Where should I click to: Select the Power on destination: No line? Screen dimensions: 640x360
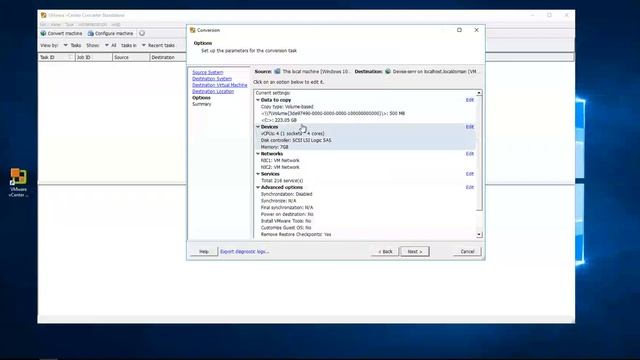click(x=287, y=214)
